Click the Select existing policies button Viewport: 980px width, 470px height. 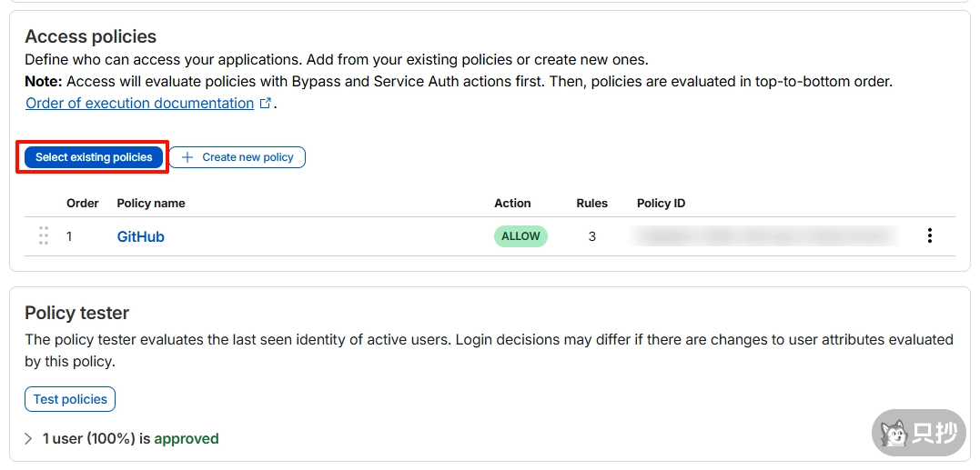pos(94,157)
